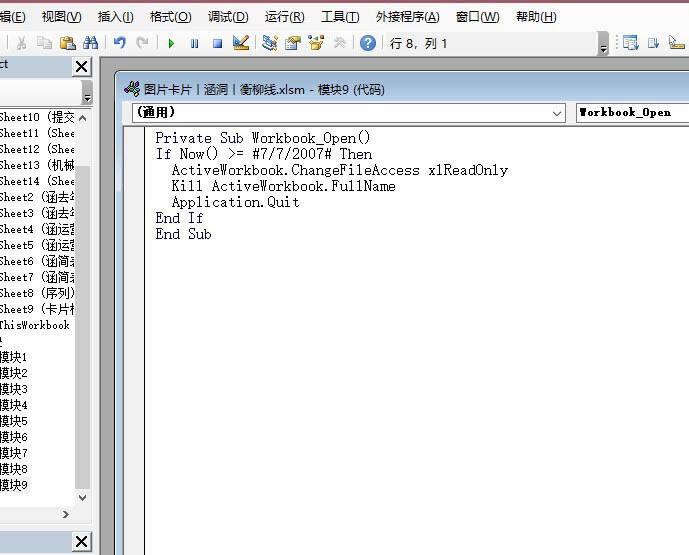Screen dimensions: 689x555
Task: Close the Project Explorer pane
Action: [x=82, y=67]
